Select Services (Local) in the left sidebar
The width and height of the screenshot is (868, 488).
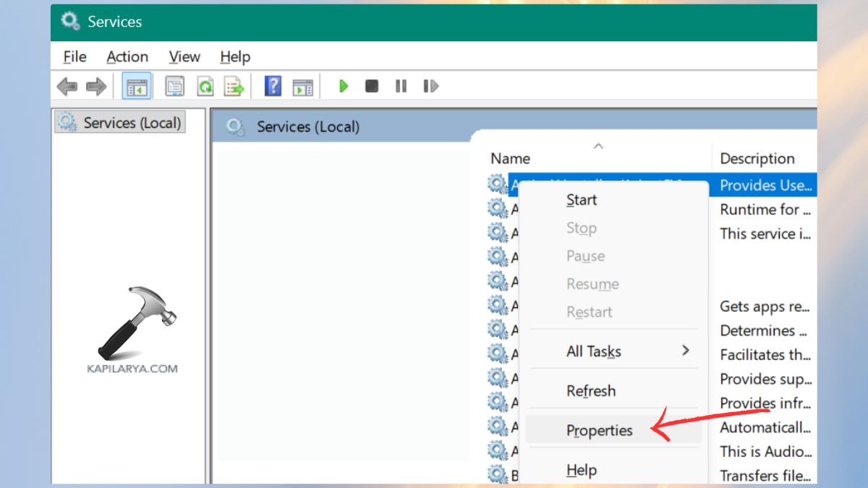click(120, 122)
